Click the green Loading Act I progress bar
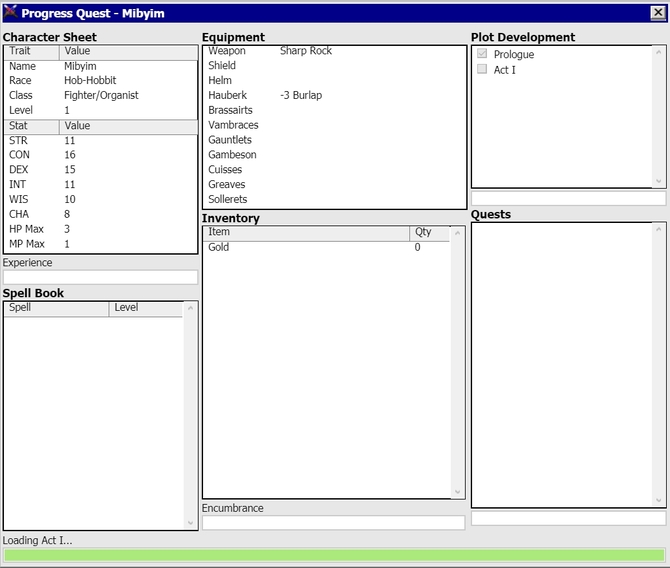The width and height of the screenshot is (670, 568). click(x=335, y=555)
